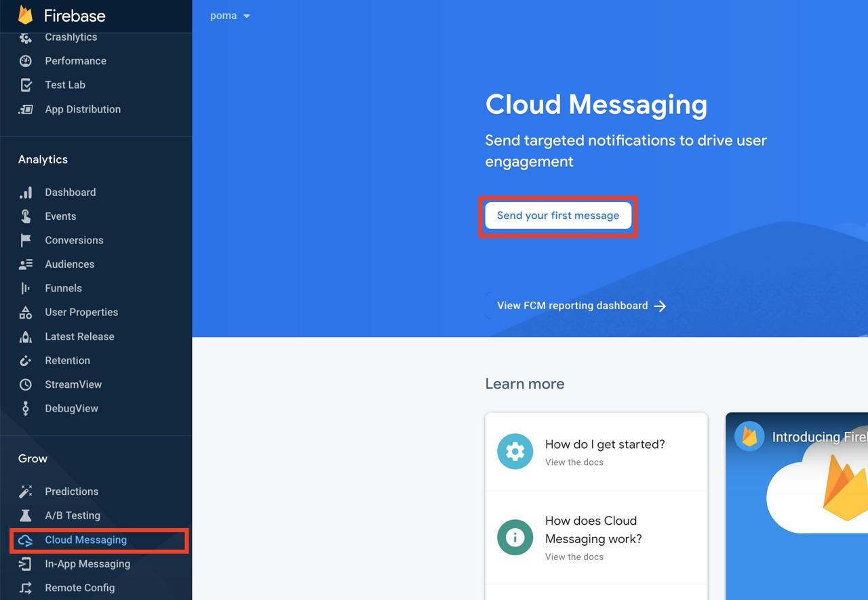The width and height of the screenshot is (868, 600).
Task: Click the Grow section header
Action: [33, 459]
